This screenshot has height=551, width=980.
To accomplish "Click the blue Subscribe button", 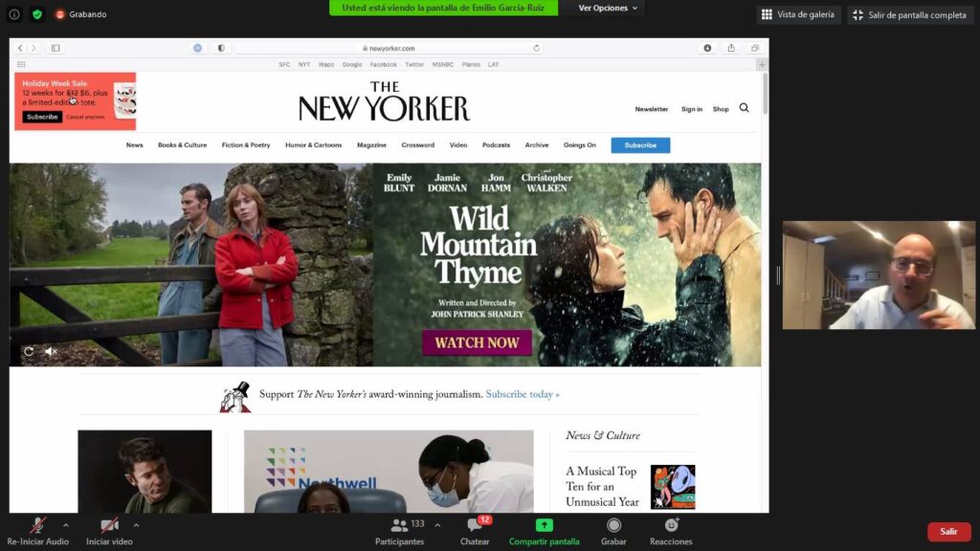I will tap(640, 145).
